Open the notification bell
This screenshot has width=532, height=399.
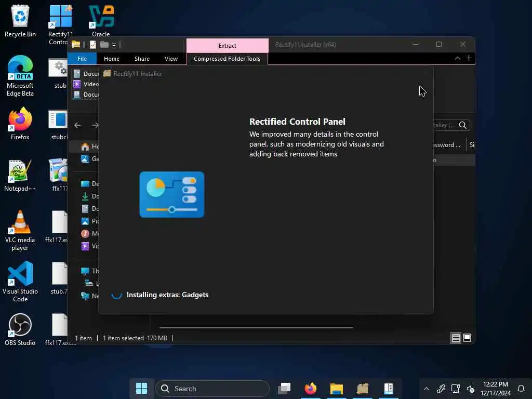[x=521, y=389]
